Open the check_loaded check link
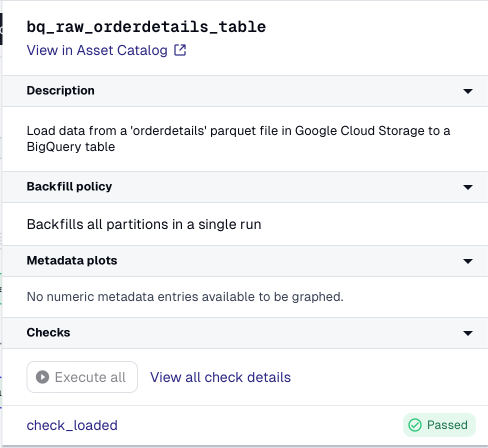 72,425
